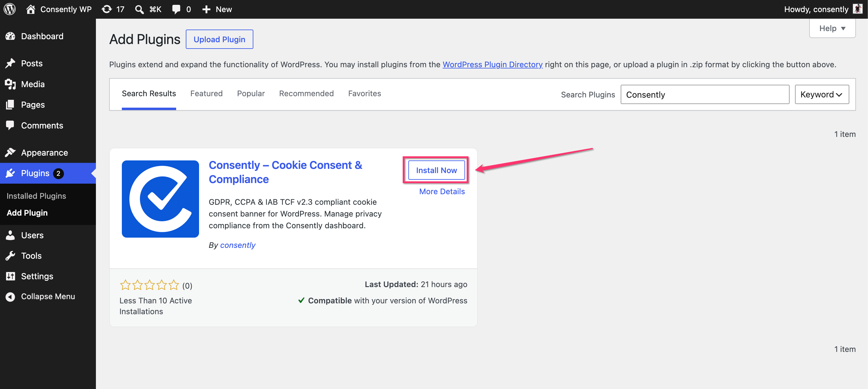Switch to the Featured tab
Viewport: 868px width, 389px height.
[206, 93]
